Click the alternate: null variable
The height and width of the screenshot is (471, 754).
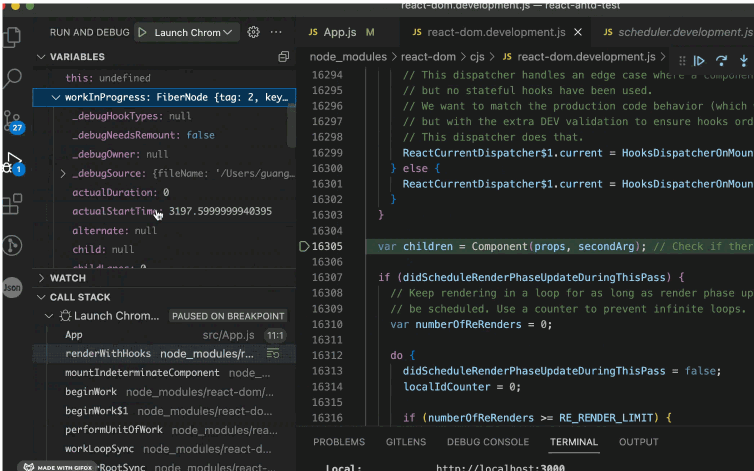tap(164, 231)
